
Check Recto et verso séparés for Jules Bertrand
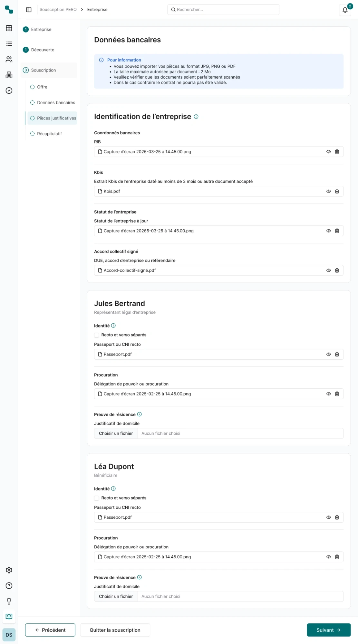point(97,335)
